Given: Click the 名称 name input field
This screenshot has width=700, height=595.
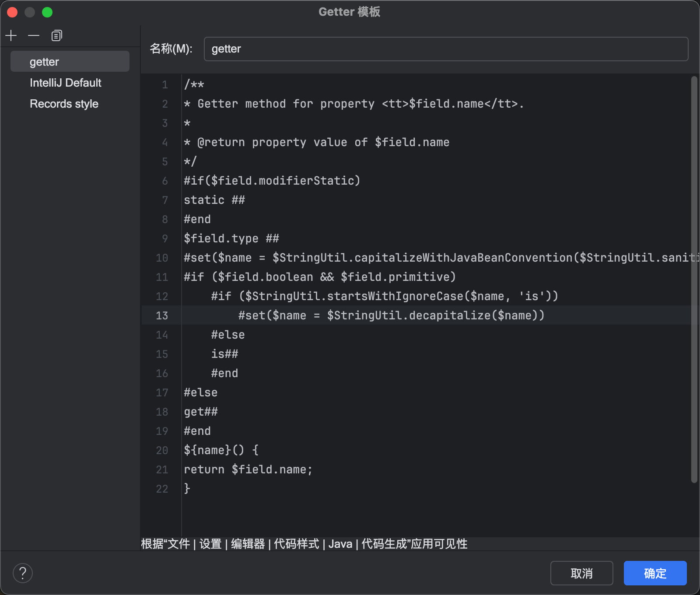Looking at the screenshot, I should coord(446,49).
